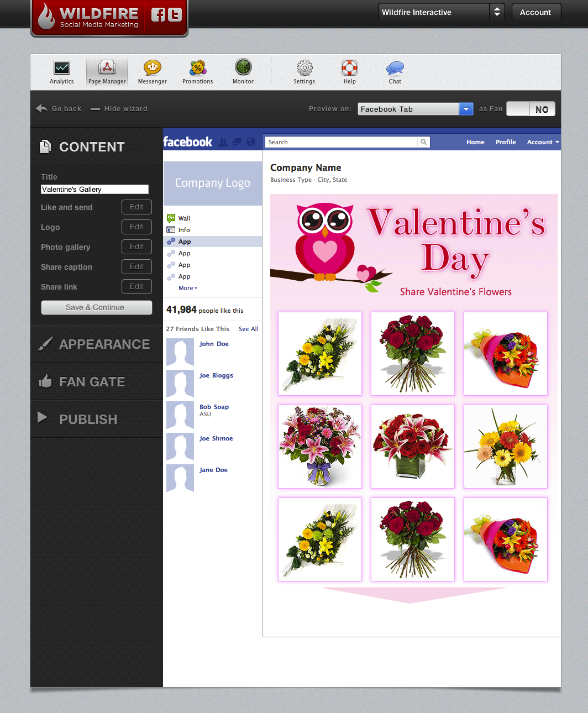Click the Facebook logo
The image size is (588, 713).
click(x=188, y=142)
